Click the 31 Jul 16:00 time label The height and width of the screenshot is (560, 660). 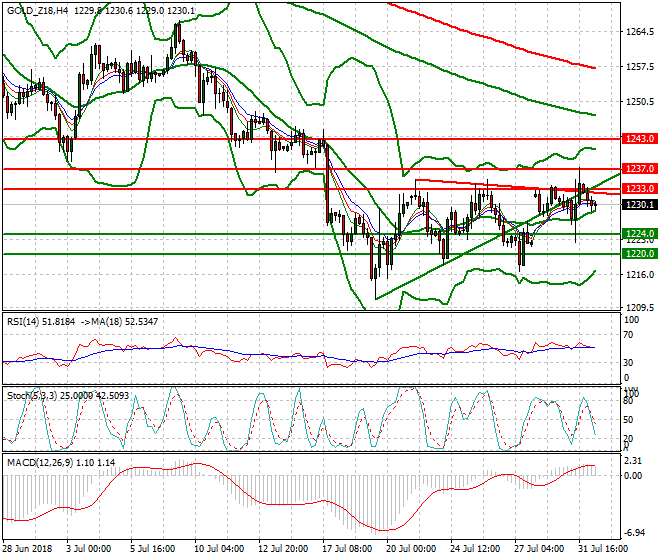click(603, 549)
